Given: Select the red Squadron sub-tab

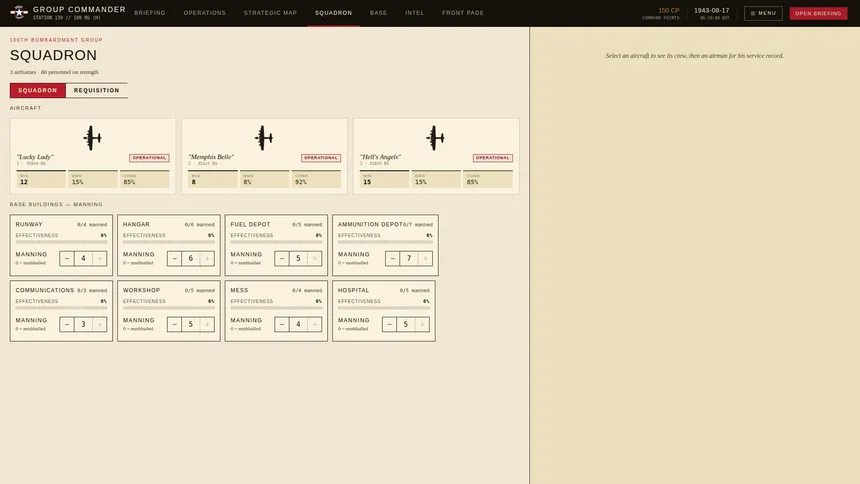Looking at the screenshot, I should tap(37, 90).
